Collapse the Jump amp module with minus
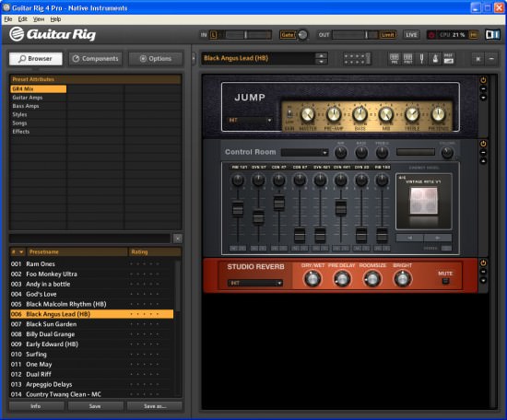The height and width of the screenshot is (420, 507). tap(483, 88)
